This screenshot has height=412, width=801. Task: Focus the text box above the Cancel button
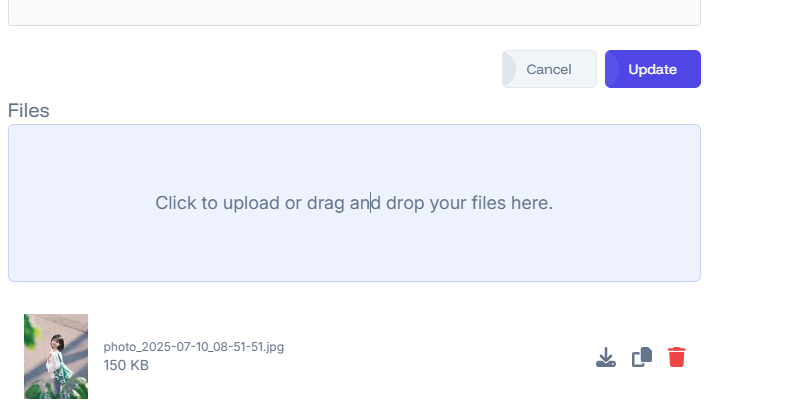click(x=355, y=12)
